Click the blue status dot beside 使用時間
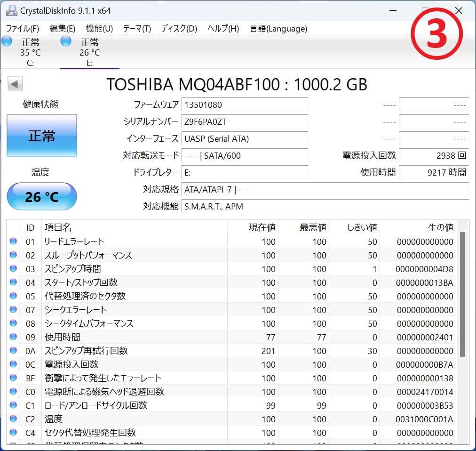 (14, 337)
